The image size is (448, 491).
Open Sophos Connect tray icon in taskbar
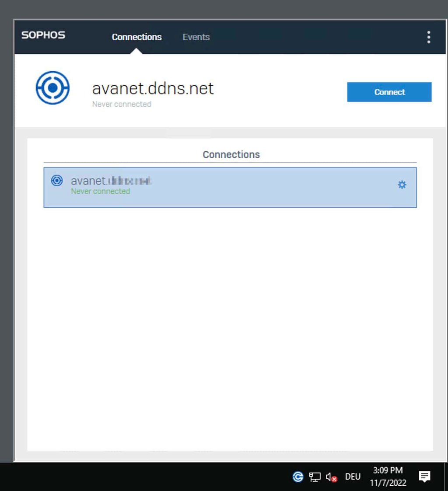coord(298,477)
